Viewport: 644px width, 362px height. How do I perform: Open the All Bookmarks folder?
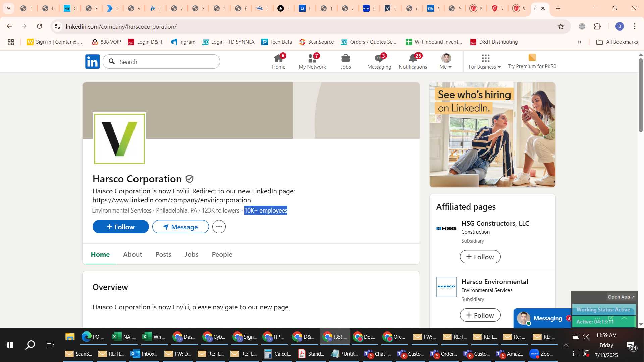pos(617,42)
